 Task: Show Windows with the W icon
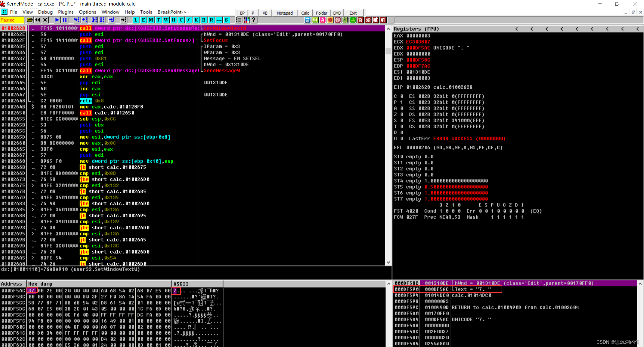click(166, 20)
